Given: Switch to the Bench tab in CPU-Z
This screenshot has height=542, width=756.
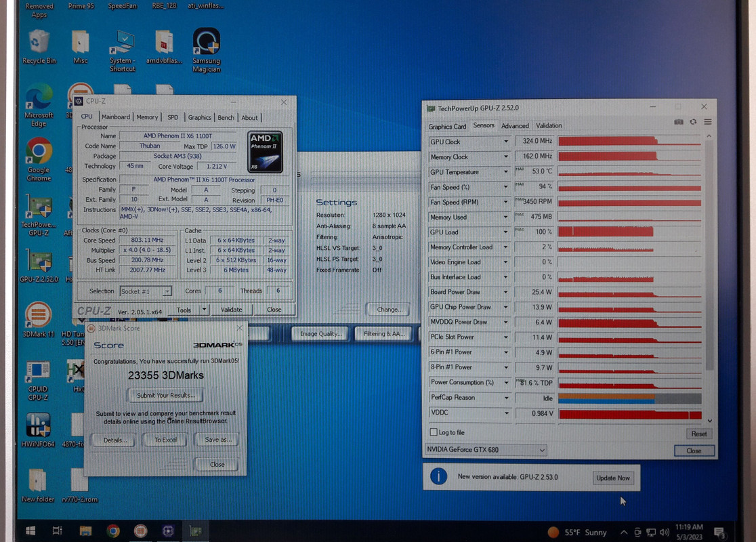Looking at the screenshot, I should pyautogui.click(x=226, y=117).
